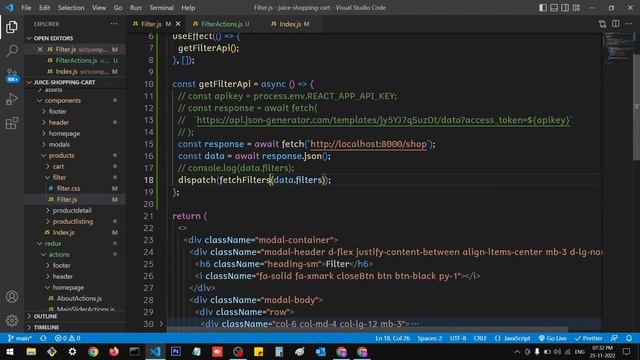Image resolution: width=640 pixels, height=360 pixels.
Task: Open Photoshop from the Windows taskbar
Action: pyautogui.click(x=176, y=351)
